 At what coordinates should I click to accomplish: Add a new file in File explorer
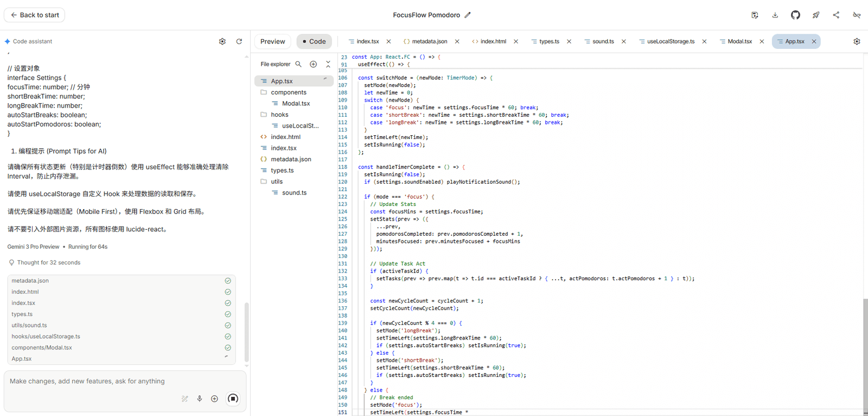click(x=313, y=64)
